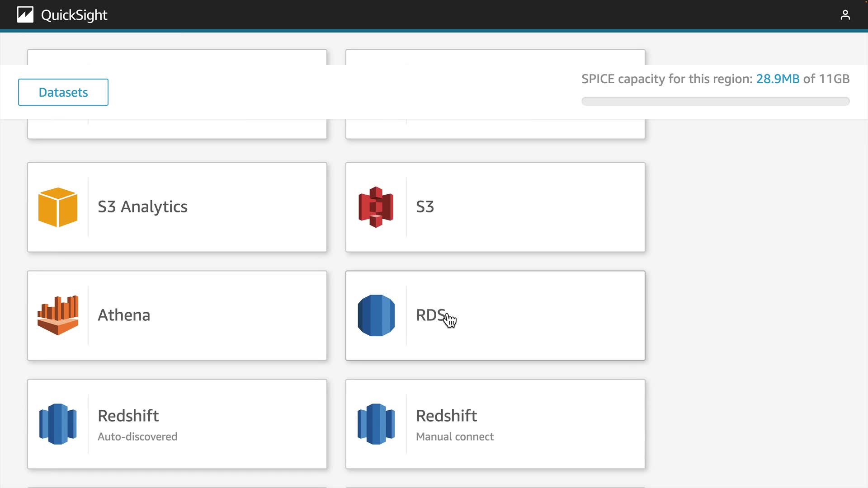Select the S3 Analytics data source label
The height and width of the screenshot is (488, 868).
pos(142,207)
